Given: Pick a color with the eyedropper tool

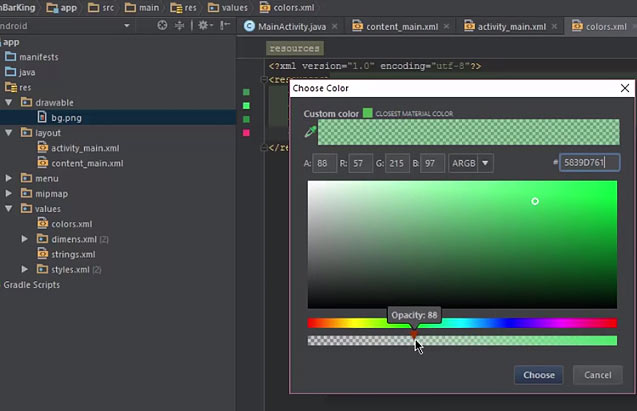Looking at the screenshot, I should click(310, 132).
